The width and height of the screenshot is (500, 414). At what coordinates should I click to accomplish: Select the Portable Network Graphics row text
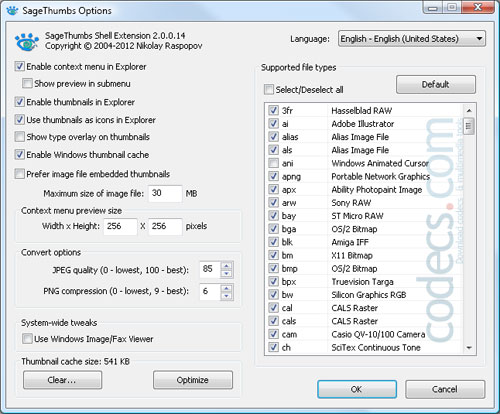click(x=381, y=177)
